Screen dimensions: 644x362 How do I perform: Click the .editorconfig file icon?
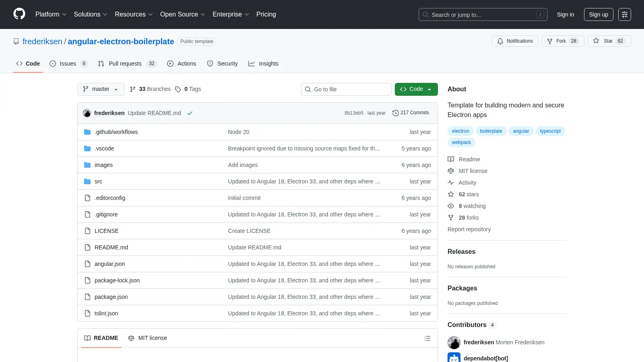click(x=87, y=198)
